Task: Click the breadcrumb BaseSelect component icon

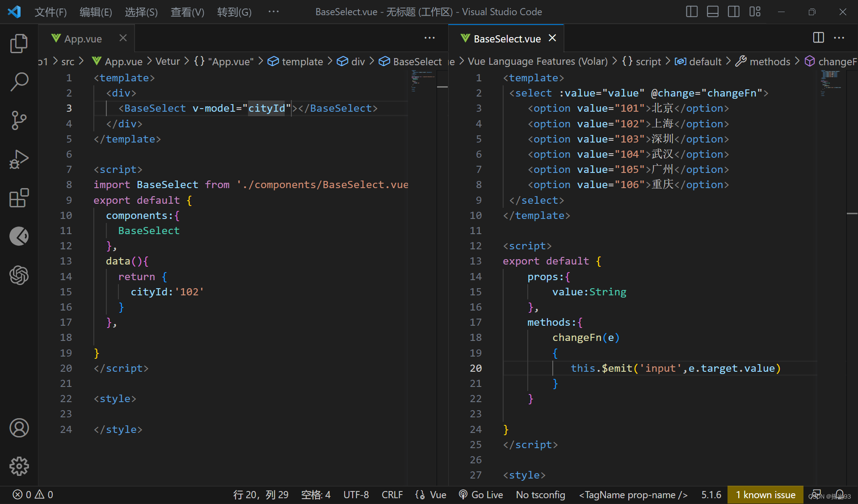Action: coord(383,61)
